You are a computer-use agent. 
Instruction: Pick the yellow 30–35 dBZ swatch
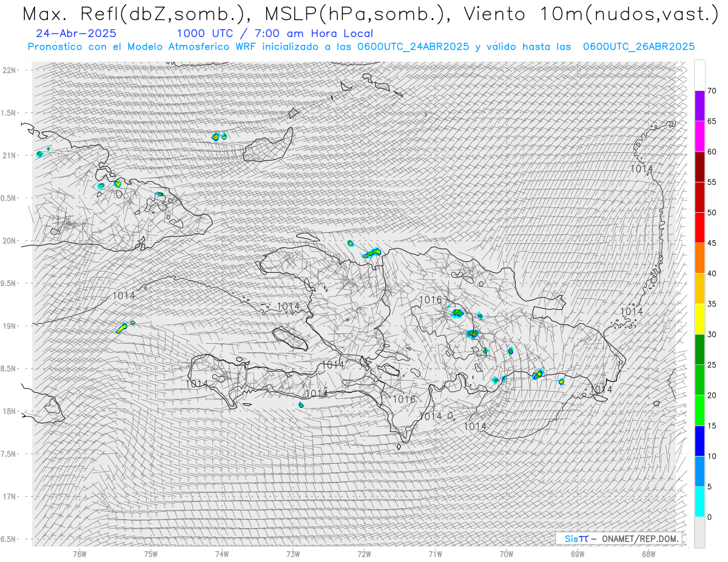pyautogui.click(x=699, y=319)
